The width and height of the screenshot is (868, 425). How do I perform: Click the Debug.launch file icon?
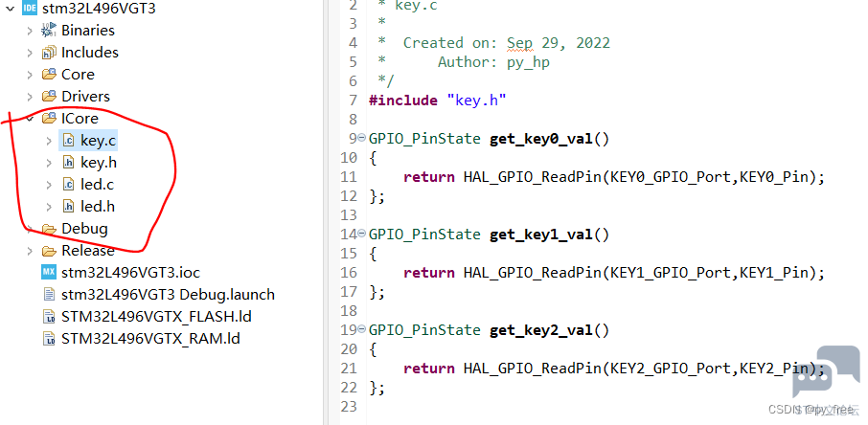point(49,294)
